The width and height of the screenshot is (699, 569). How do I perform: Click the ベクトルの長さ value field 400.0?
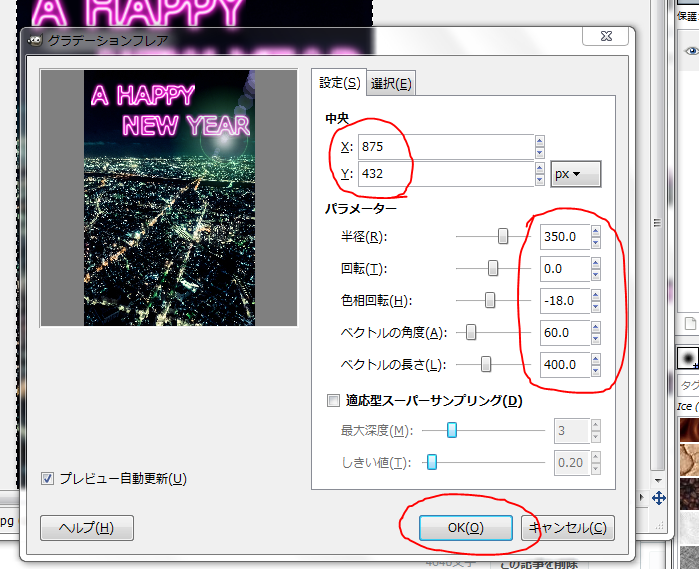pos(565,365)
